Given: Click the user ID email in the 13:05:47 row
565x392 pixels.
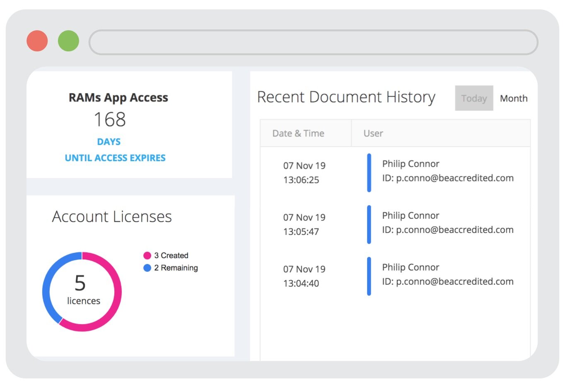Looking at the screenshot, I should (448, 230).
